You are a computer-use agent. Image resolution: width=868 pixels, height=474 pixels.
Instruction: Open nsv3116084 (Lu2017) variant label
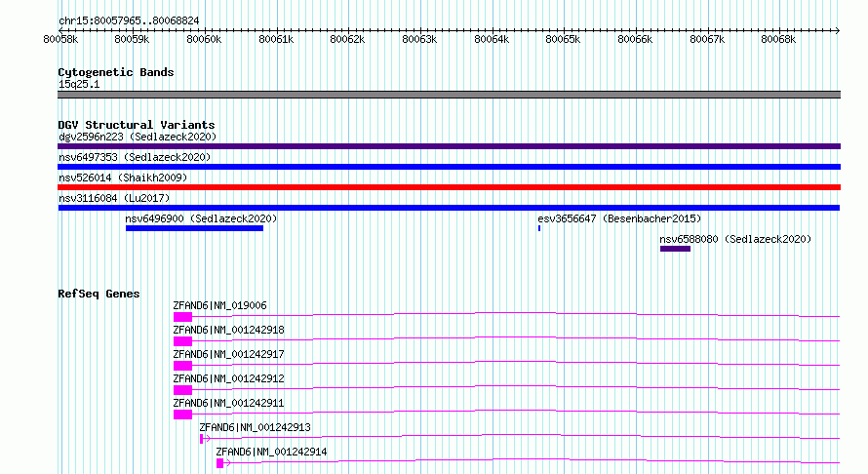click(114, 198)
